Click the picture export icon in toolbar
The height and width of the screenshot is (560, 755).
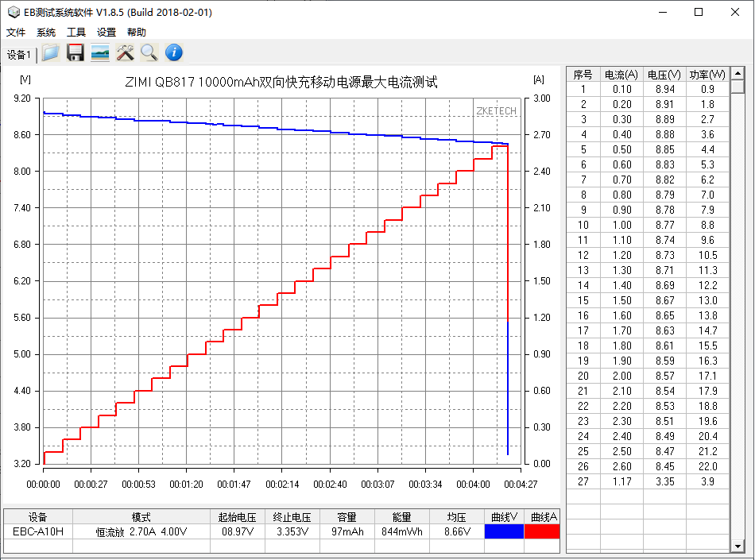click(x=99, y=52)
